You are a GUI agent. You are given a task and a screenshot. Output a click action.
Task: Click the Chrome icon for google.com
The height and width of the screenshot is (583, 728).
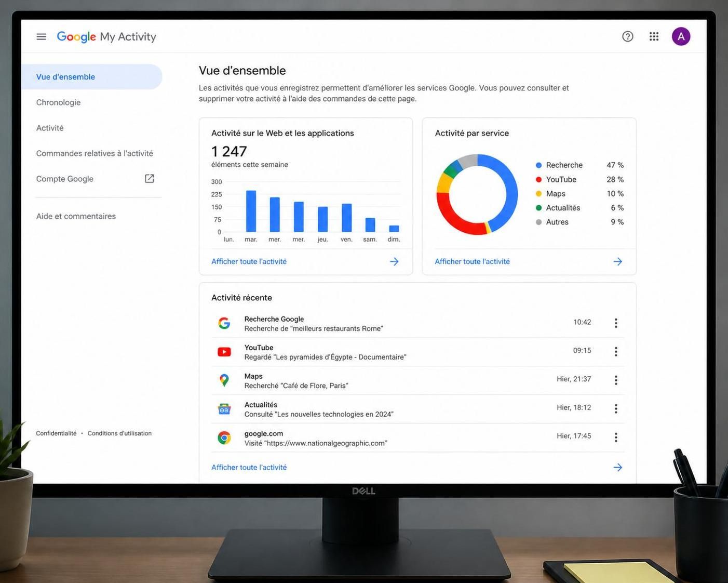pyautogui.click(x=224, y=438)
